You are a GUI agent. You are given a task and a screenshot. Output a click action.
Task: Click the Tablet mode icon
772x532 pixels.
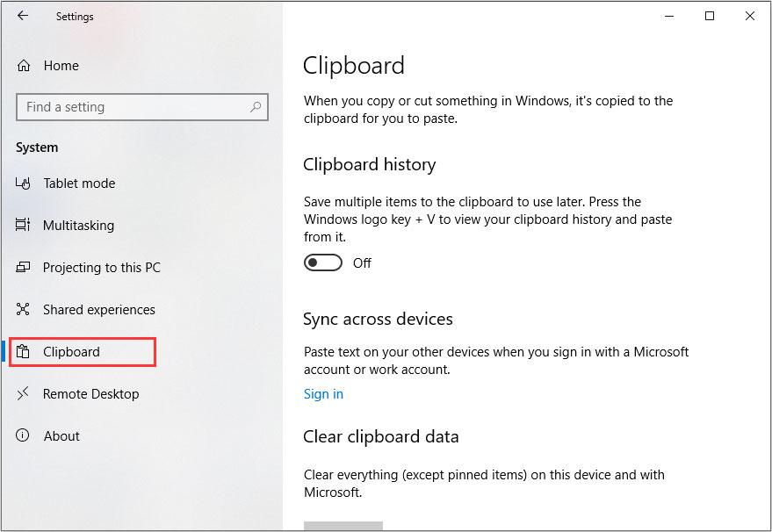[x=22, y=183]
